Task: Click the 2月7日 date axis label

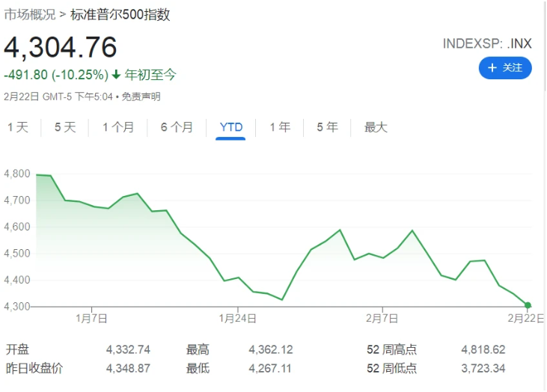Action: click(x=382, y=319)
